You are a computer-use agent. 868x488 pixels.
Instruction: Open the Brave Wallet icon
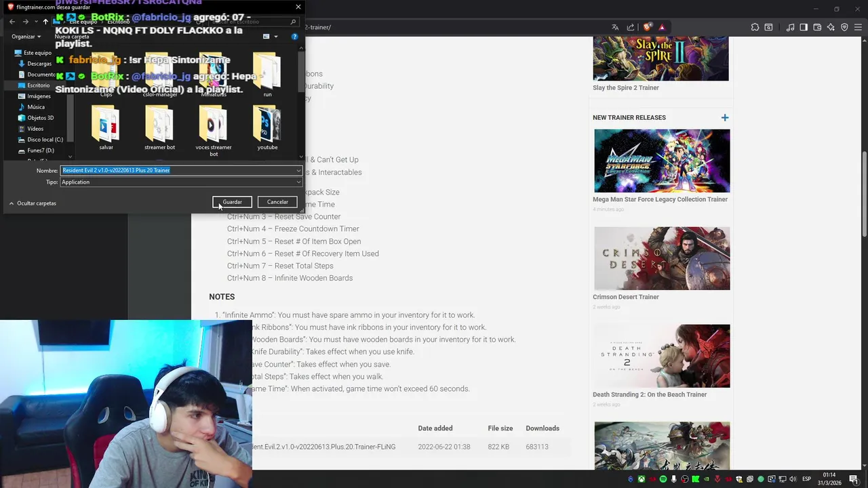(817, 27)
